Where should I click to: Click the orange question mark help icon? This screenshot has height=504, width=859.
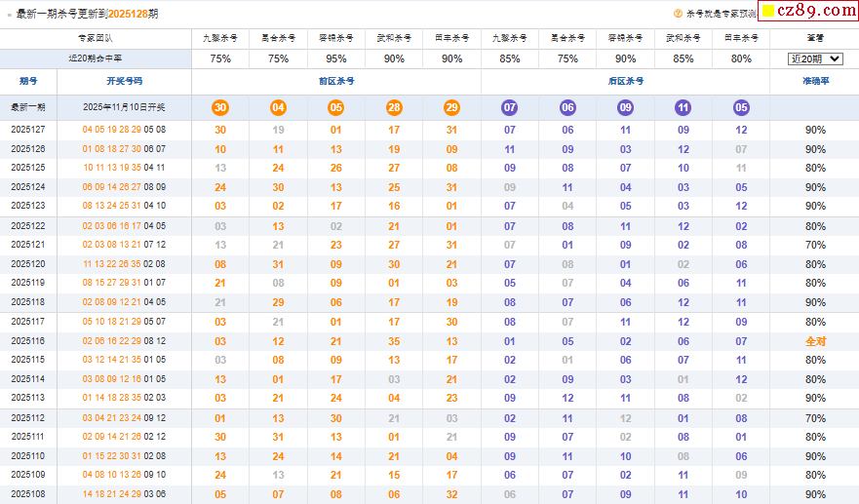679,14
